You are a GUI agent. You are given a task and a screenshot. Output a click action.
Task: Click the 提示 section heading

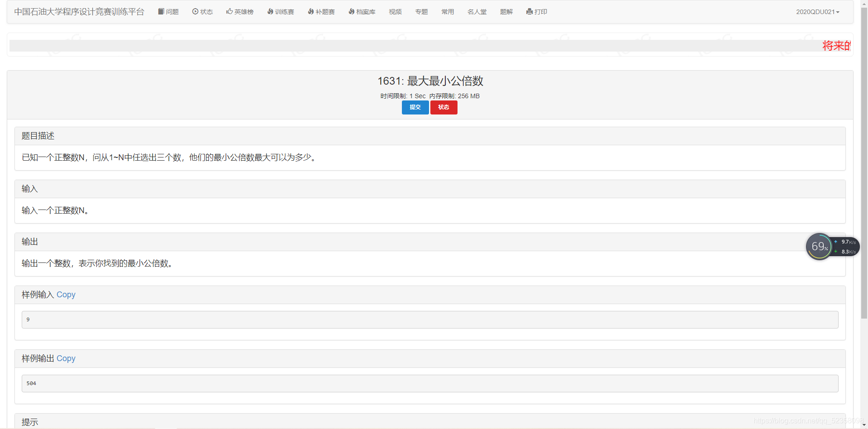pos(30,422)
